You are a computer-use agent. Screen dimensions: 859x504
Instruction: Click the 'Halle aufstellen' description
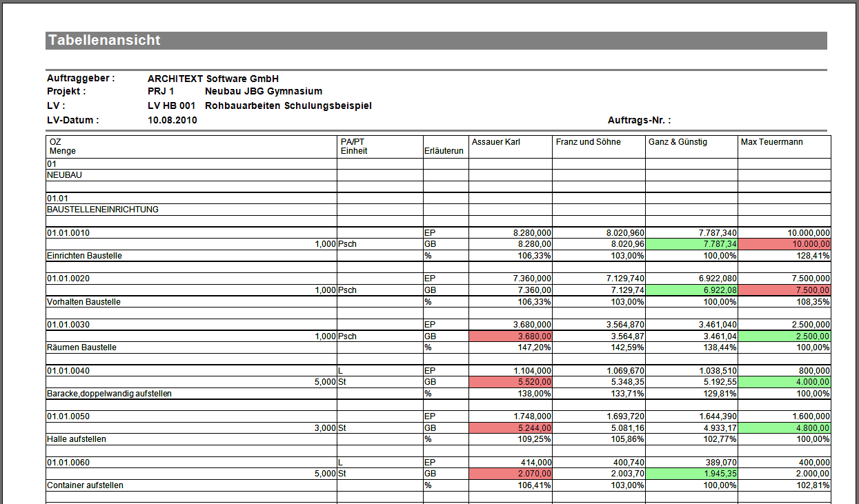pyautogui.click(x=77, y=439)
